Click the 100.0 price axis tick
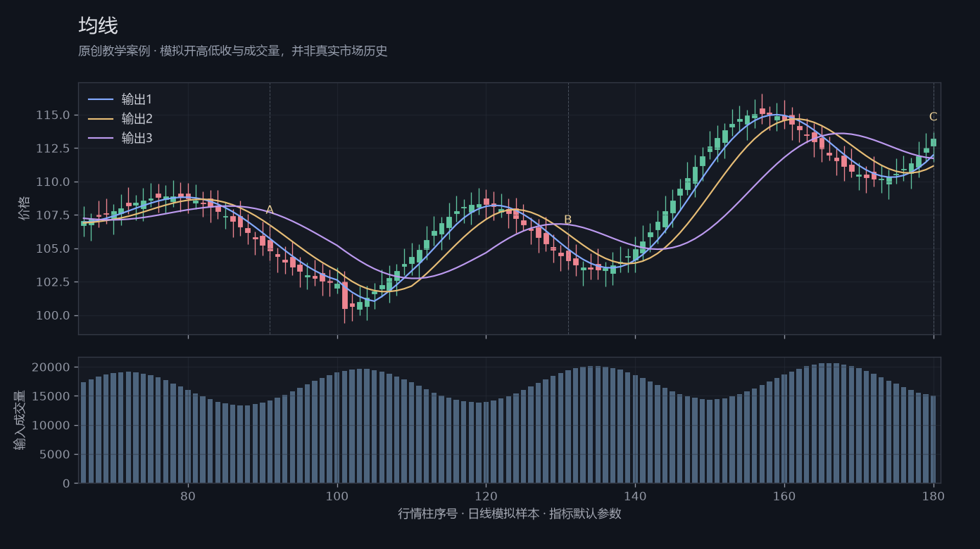 [53, 315]
